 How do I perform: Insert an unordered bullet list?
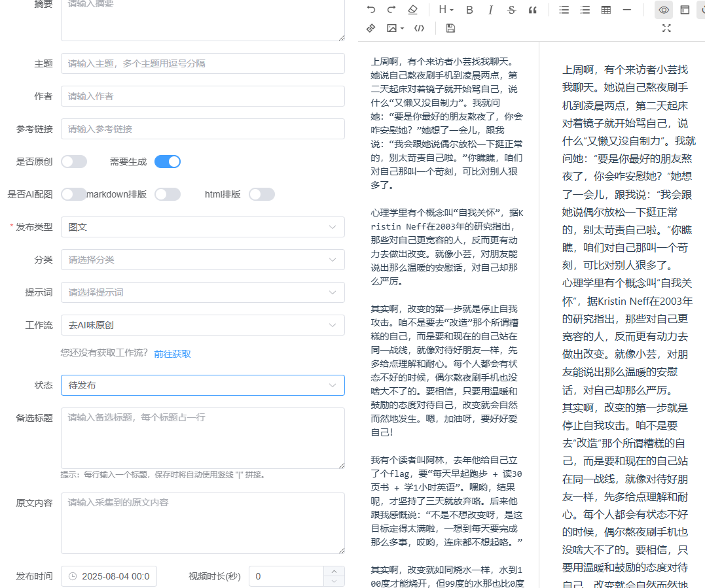click(564, 9)
